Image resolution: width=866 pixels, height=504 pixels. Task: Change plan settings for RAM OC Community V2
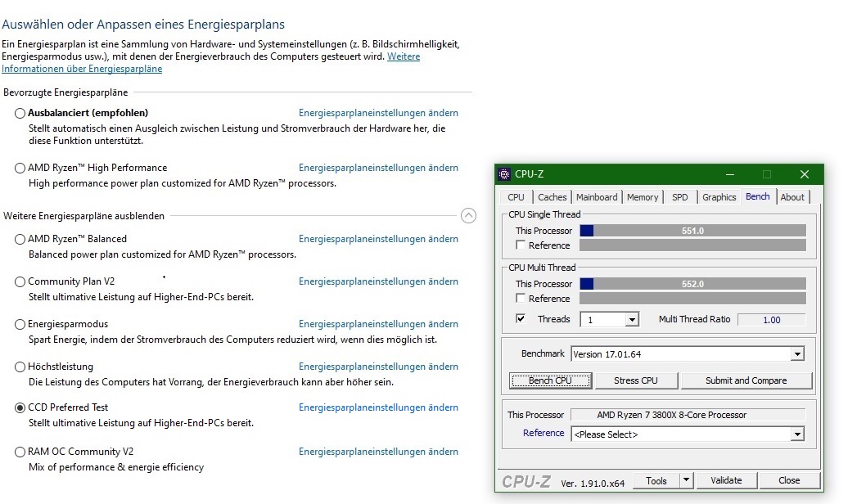378,451
